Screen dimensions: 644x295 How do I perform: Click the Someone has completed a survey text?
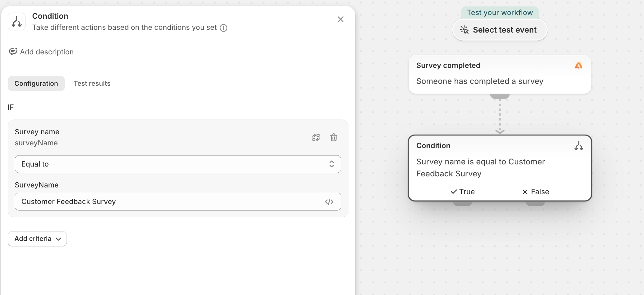pyautogui.click(x=480, y=81)
